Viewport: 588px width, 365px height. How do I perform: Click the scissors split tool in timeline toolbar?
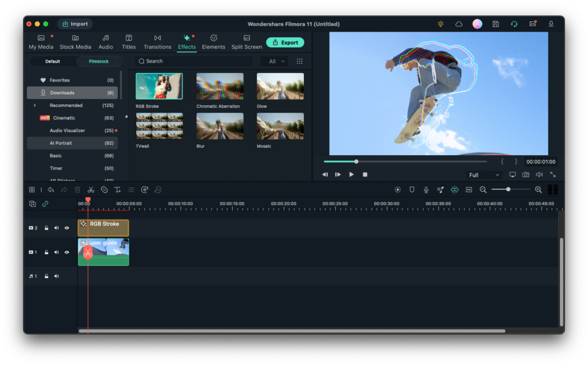click(x=91, y=190)
